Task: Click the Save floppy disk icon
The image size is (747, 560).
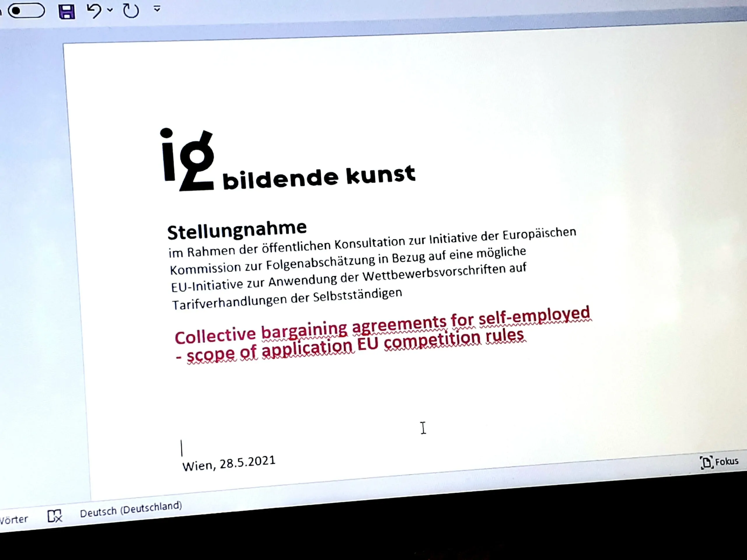Action: [67, 11]
